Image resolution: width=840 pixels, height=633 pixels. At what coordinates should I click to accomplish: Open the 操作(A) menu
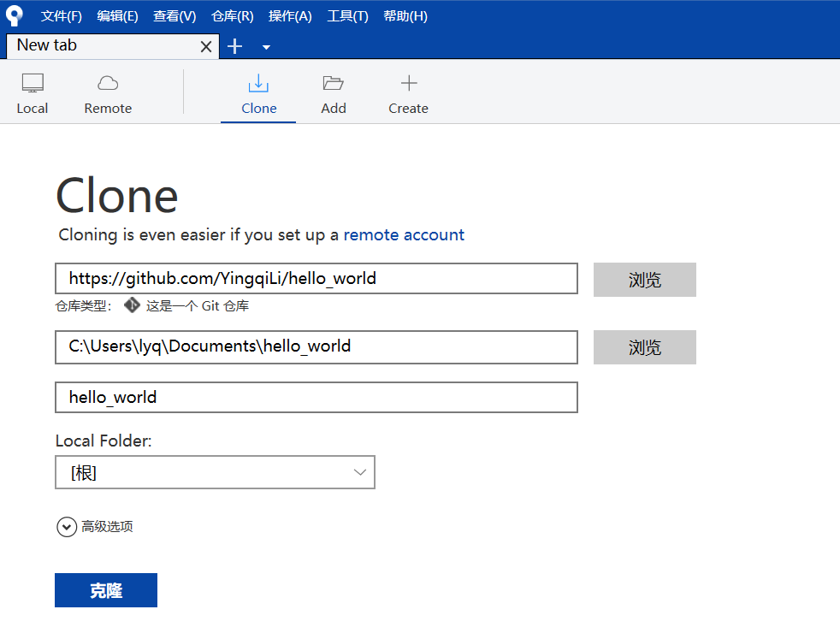click(x=290, y=16)
